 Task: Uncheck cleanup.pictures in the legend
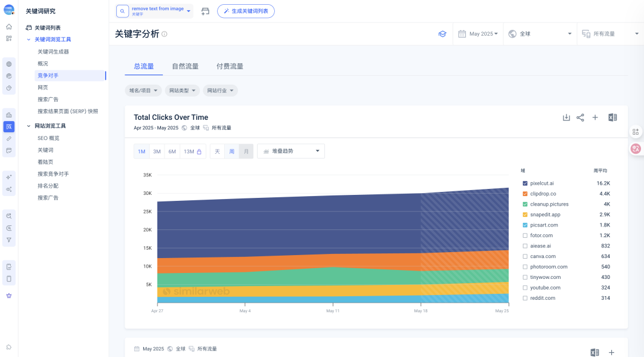click(525, 204)
